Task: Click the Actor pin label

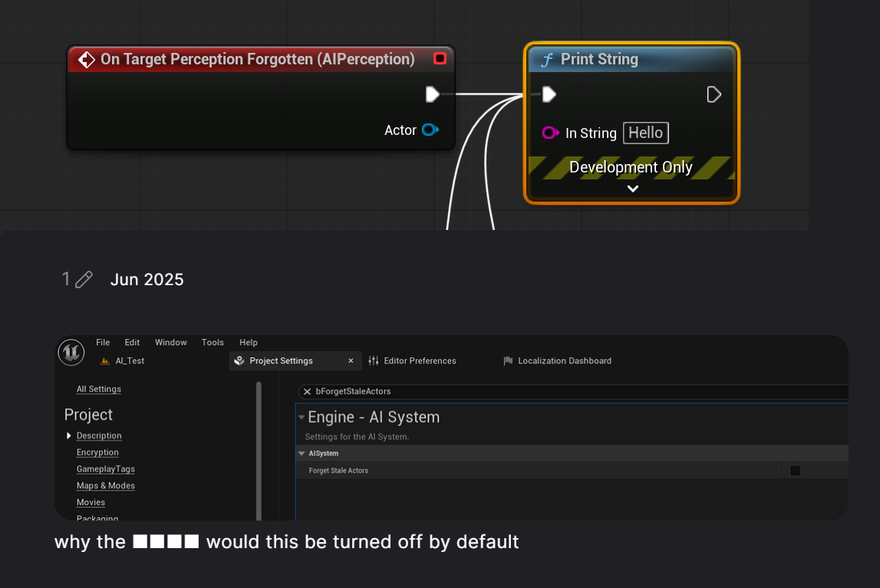Action: click(400, 130)
